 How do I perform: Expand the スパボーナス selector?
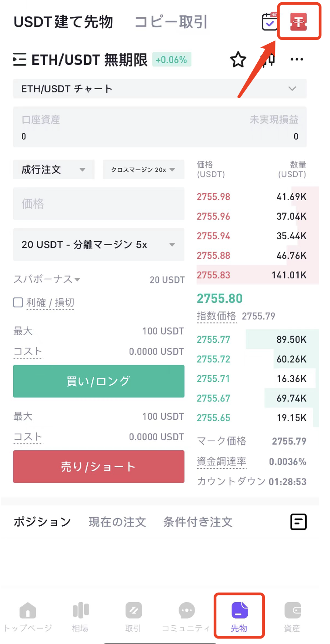47,279
